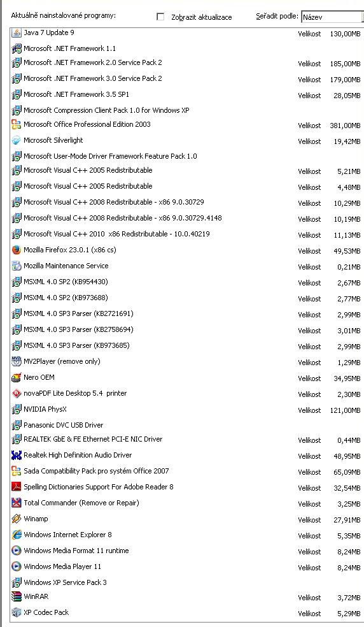364x627 pixels.
Task: Click the novaPDF Lite Desktop icon
Action: [16, 394]
